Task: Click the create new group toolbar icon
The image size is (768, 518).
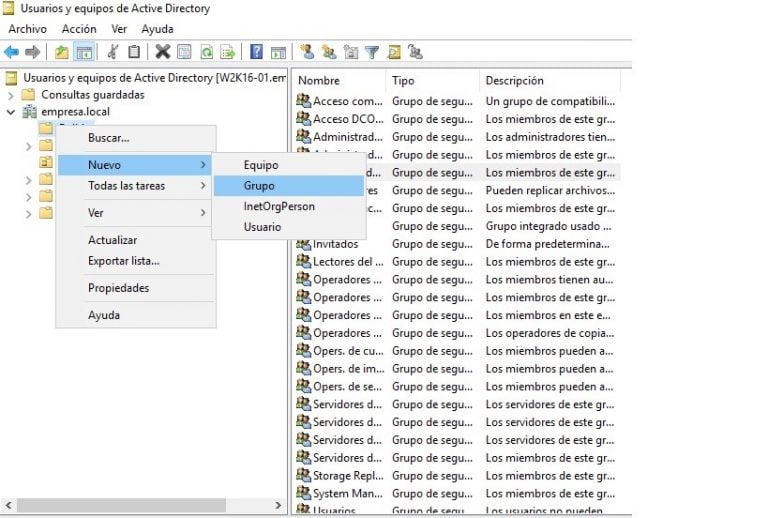Action: click(x=329, y=51)
